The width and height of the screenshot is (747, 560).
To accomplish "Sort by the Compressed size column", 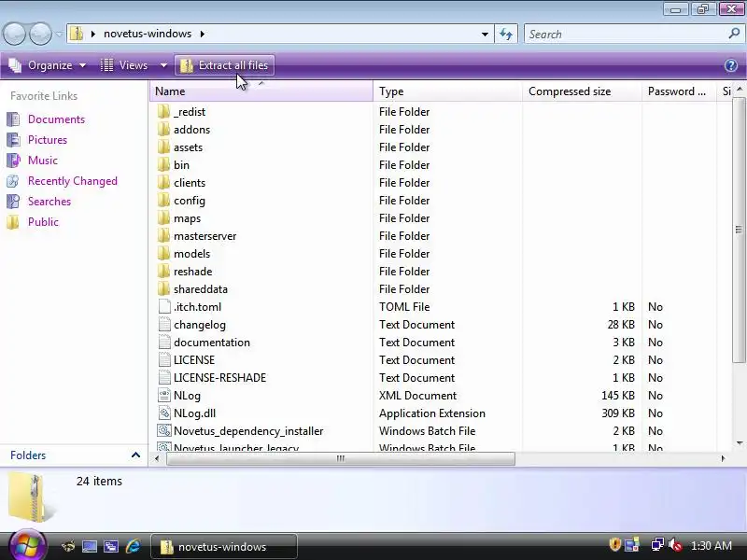I will point(582,91).
